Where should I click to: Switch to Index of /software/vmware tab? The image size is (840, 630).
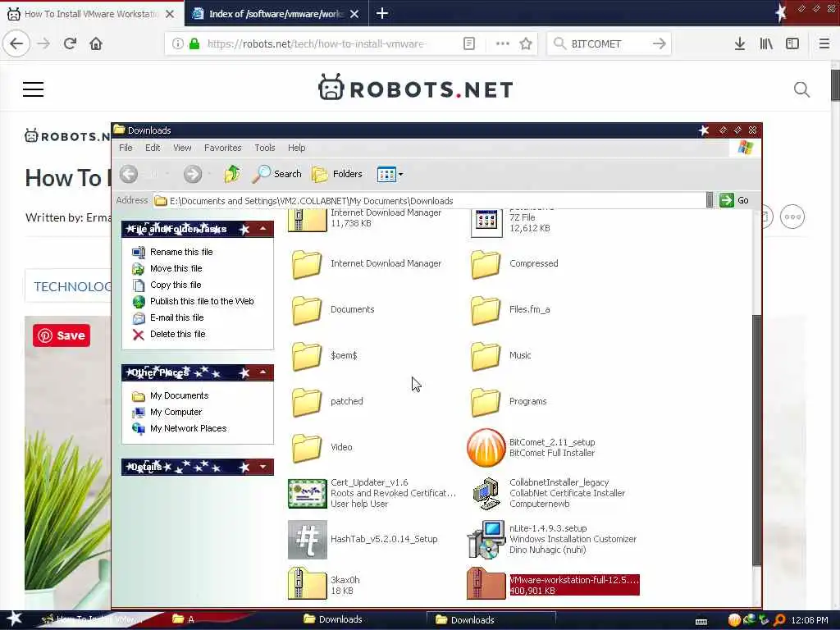(x=276, y=14)
